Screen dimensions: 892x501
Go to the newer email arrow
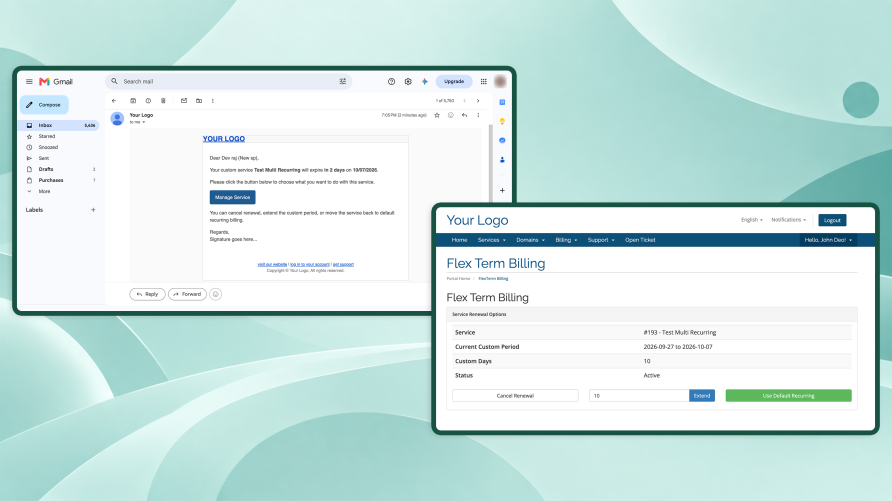click(x=464, y=101)
